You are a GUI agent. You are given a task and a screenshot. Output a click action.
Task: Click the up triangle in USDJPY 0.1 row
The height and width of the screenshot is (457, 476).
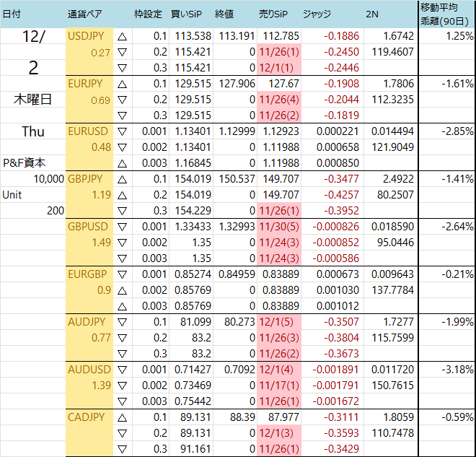pos(122,37)
